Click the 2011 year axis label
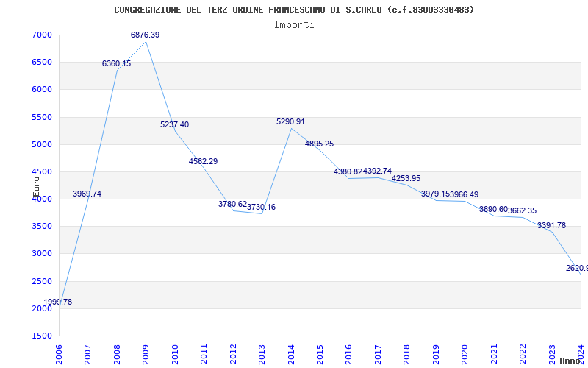This screenshot has width=588, height=368. click(204, 354)
